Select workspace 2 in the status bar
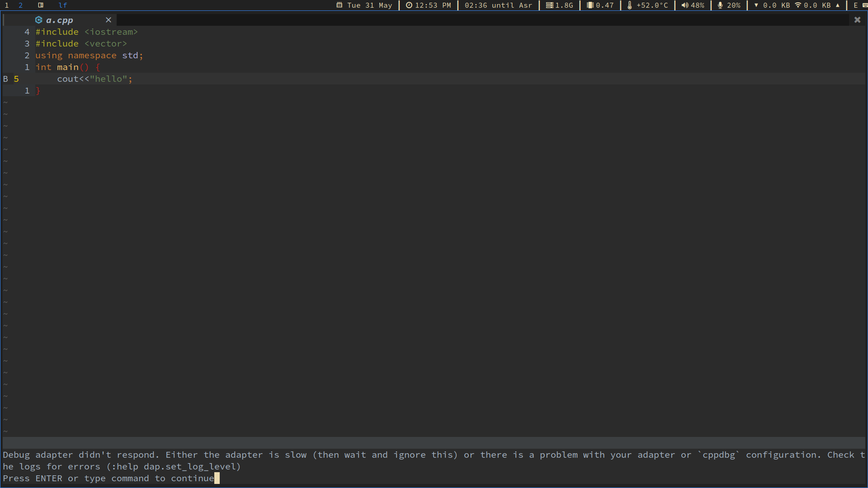This screenshot has height=488, width=868. pyautogui.click(x=21, y=5)
